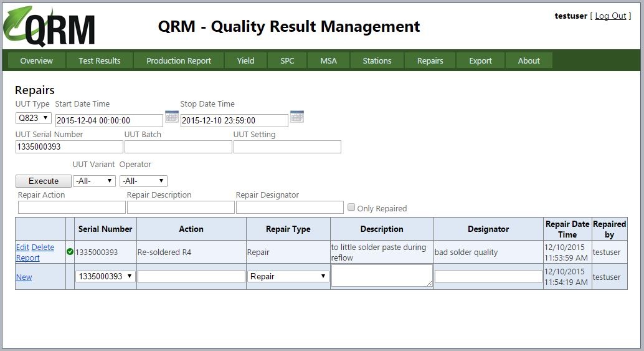
Task: Open the Start Date Time calendar picker
Action: (x=172, y=117)
